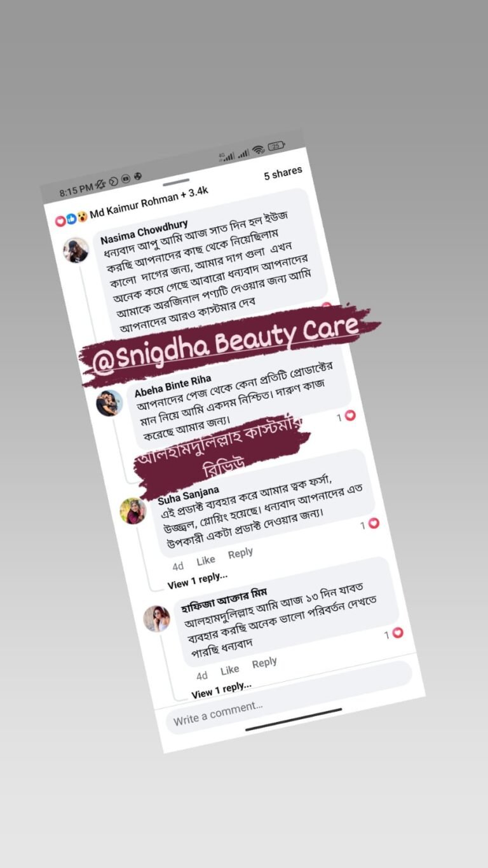
Task: Open Abeha Binte Riha's profile picture
Action: coord(109,403)
